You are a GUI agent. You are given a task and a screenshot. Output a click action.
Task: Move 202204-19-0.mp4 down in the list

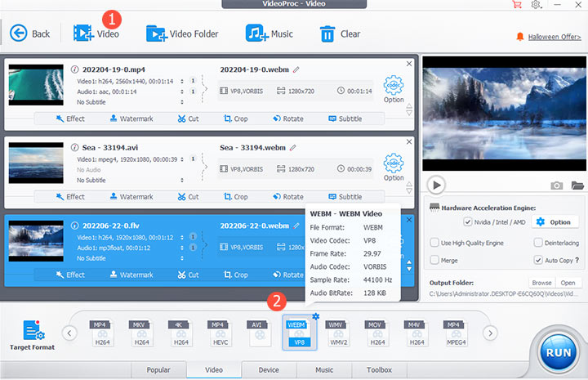click(409, 113)
